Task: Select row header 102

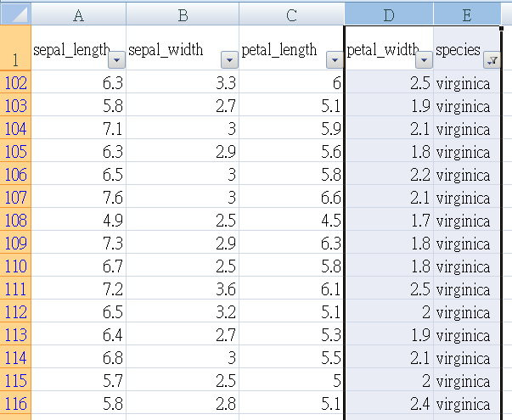Action: click(x=15, y=82)
